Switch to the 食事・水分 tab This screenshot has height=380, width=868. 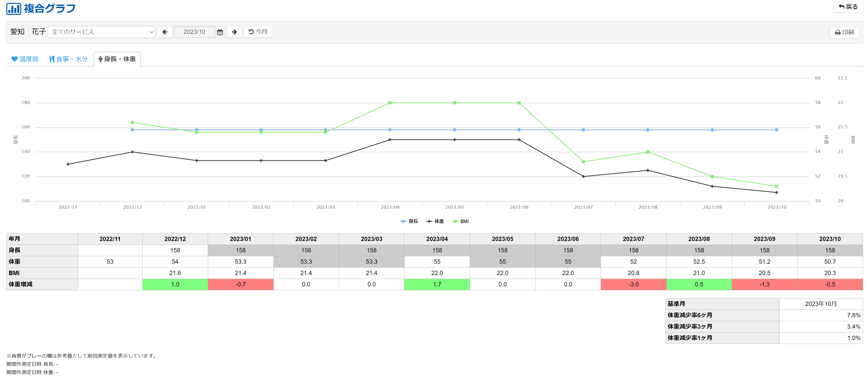click(x=68, y=59)
